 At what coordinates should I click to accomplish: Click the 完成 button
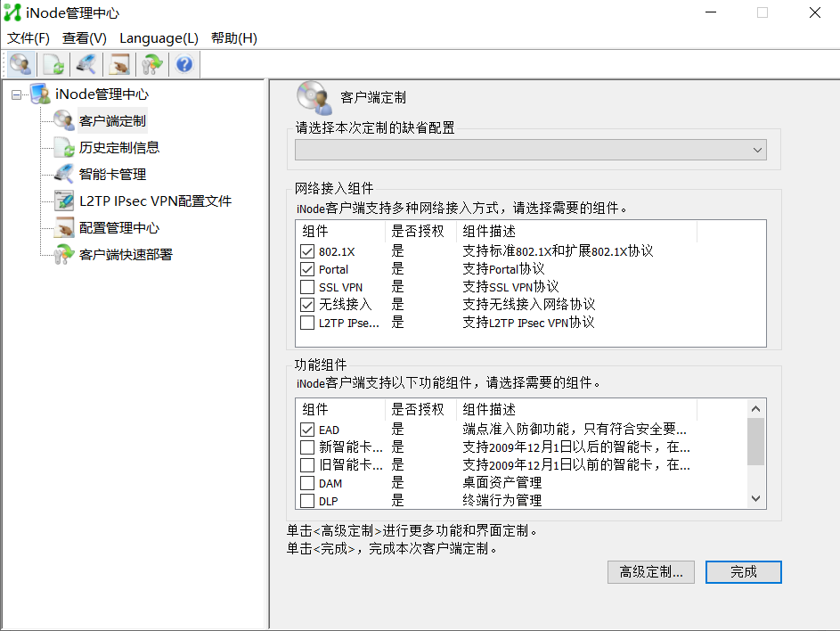pos(744,572)
